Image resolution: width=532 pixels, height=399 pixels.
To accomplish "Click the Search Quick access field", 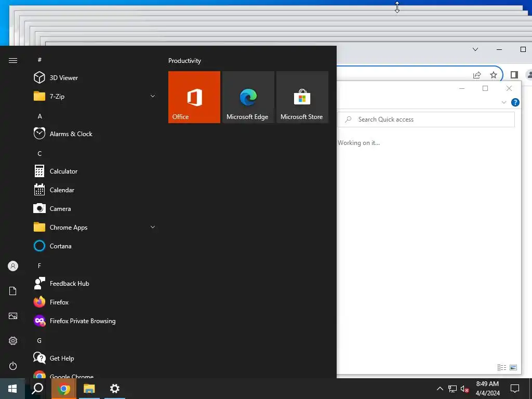I will (x=426, y=119).
